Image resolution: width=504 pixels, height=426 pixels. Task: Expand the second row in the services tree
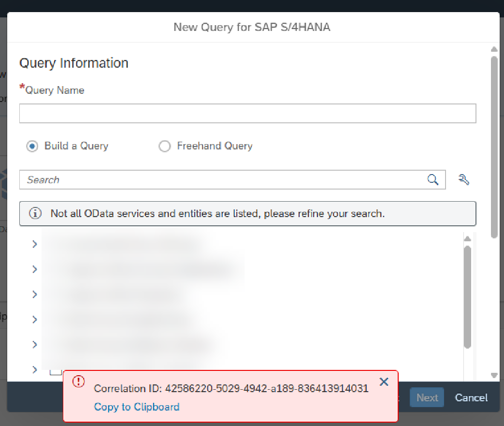pos(35,269)
